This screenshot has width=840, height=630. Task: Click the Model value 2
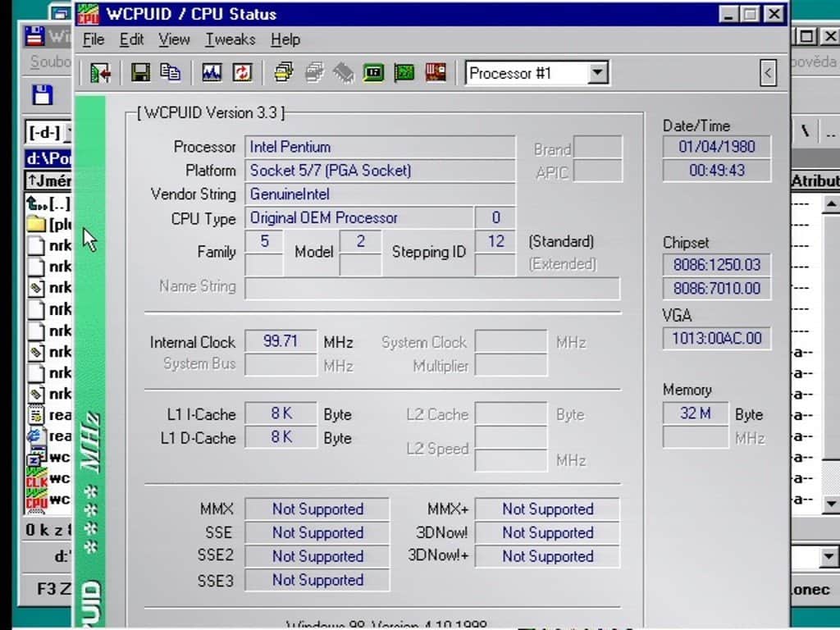(x=361, y=241)
